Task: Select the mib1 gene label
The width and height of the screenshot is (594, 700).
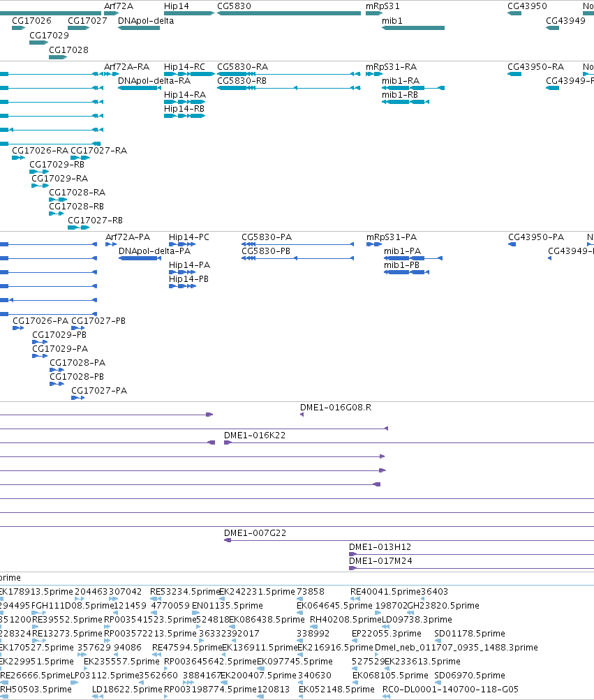Action: point(392,21)
